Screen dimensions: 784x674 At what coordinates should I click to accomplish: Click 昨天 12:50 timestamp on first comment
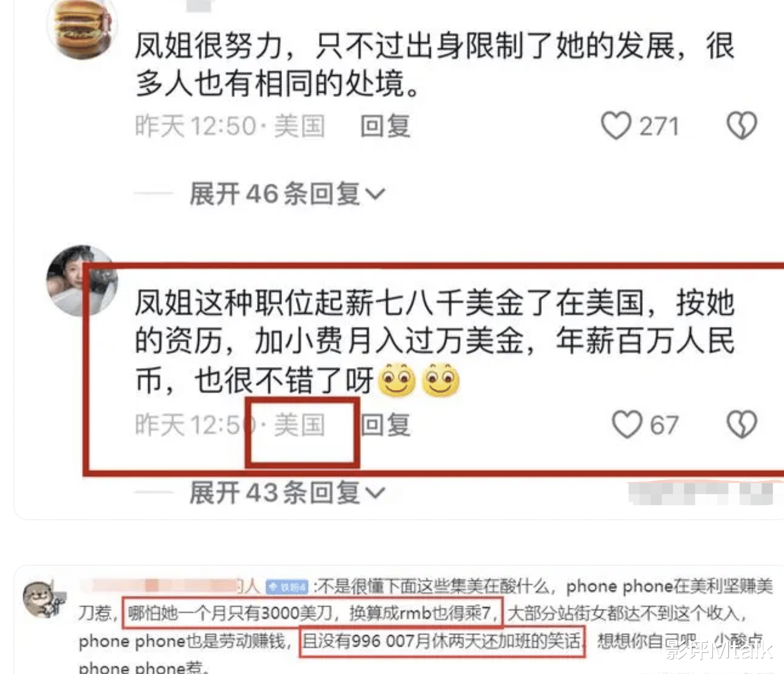click(x=195, y=126)
